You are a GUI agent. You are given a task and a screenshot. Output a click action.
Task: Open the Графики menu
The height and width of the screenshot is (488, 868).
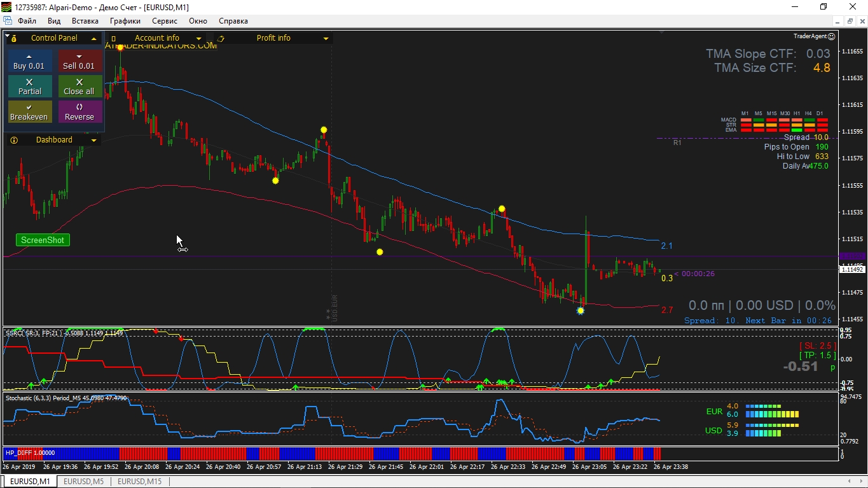point(125,21)
